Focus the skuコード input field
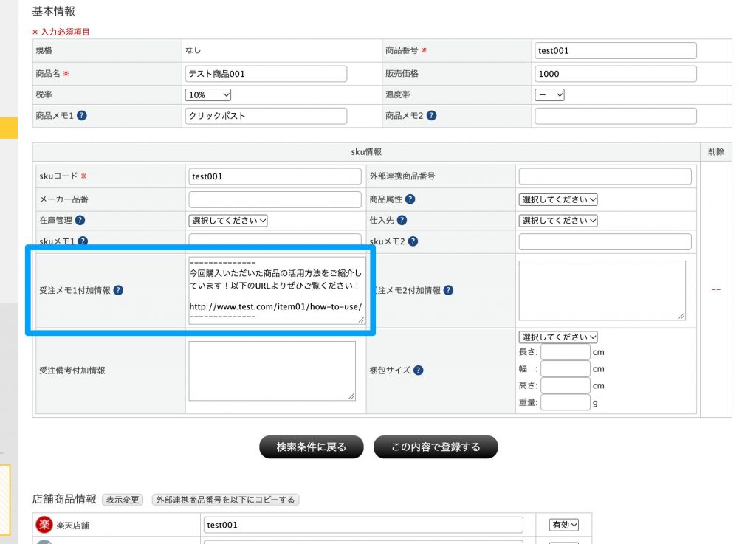Image resolution: width=756 pixels, height=544 pixels. tap(275, 176)
